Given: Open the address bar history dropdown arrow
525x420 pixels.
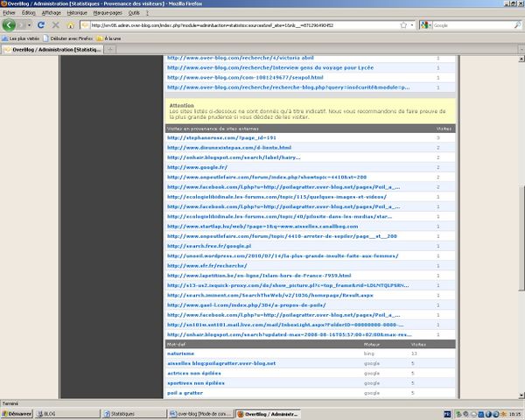Looking at the screenshot, I should tap(412, 25).
